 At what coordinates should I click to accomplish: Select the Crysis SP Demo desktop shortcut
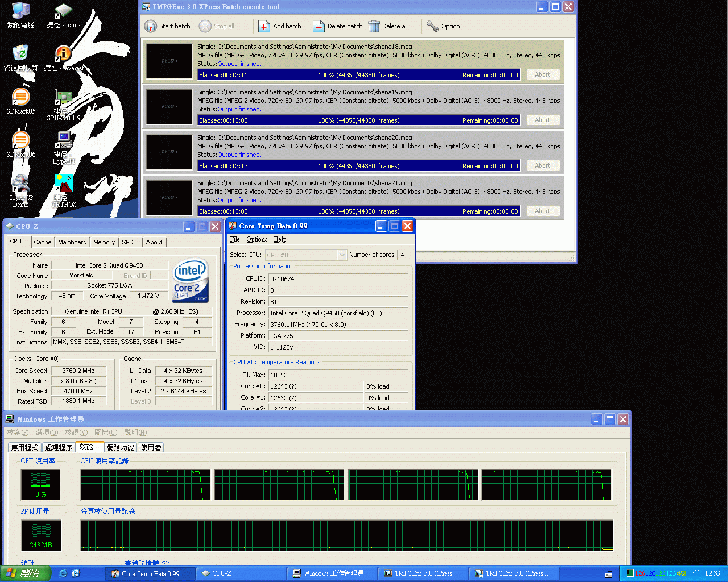coord(20,191)
